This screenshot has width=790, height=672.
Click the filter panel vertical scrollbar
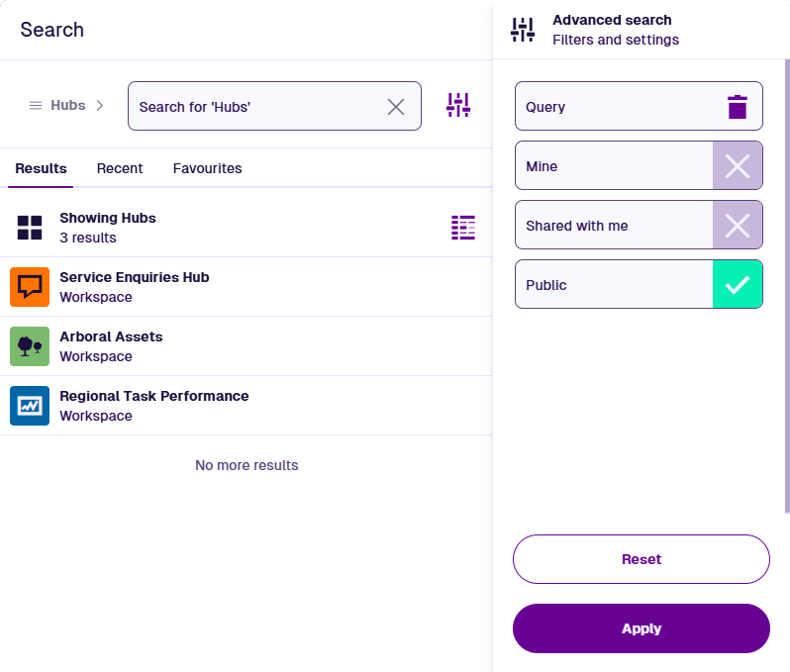[x=786, y=287]
